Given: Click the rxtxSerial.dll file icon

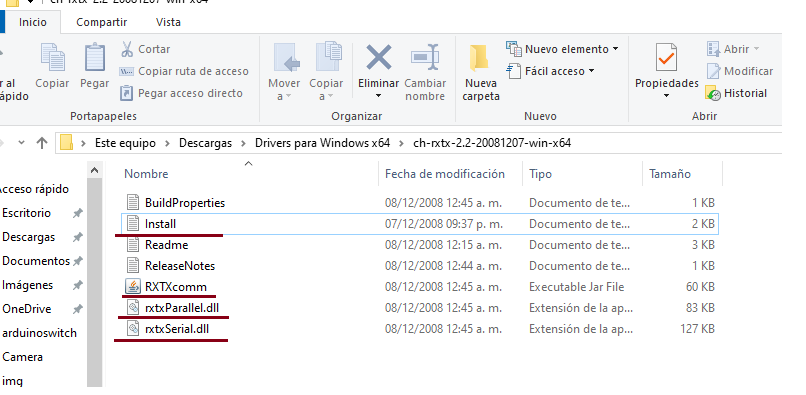Looking at the screenshot, I should point(133,329).
